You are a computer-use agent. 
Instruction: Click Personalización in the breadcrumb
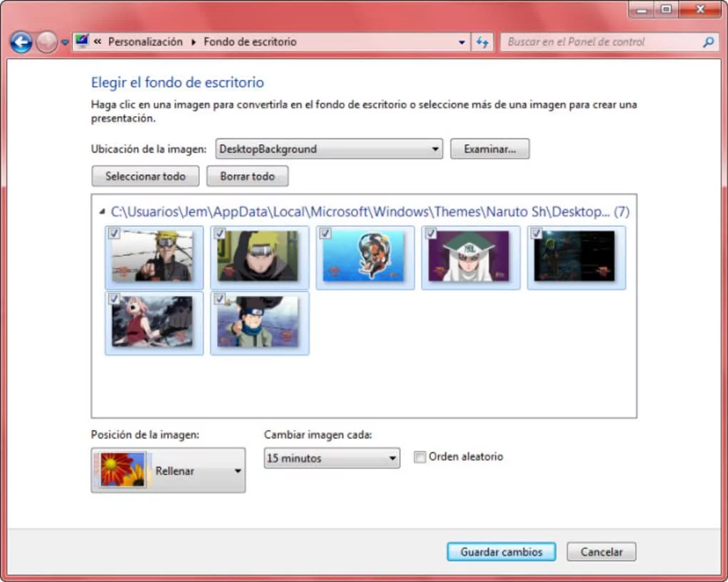click(x=146, y=42)
